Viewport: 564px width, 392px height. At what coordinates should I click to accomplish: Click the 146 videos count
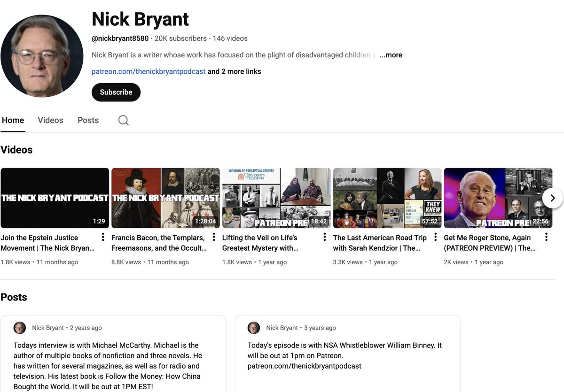230,38
